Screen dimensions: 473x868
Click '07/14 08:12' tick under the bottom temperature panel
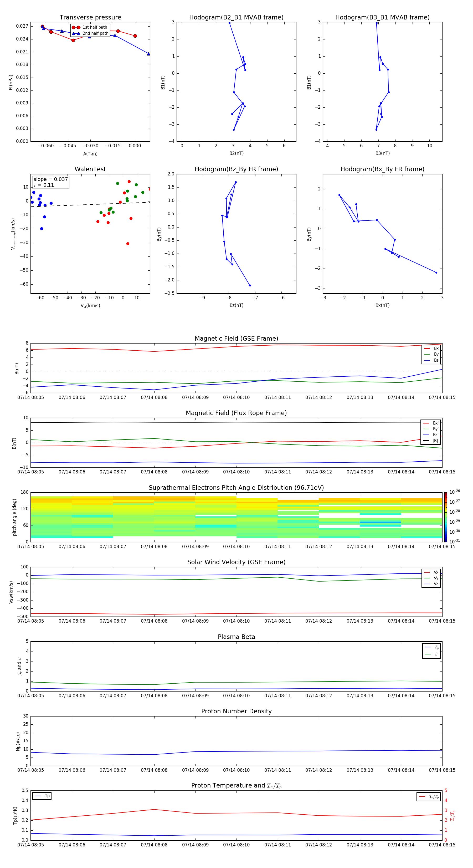coord(318,845)
